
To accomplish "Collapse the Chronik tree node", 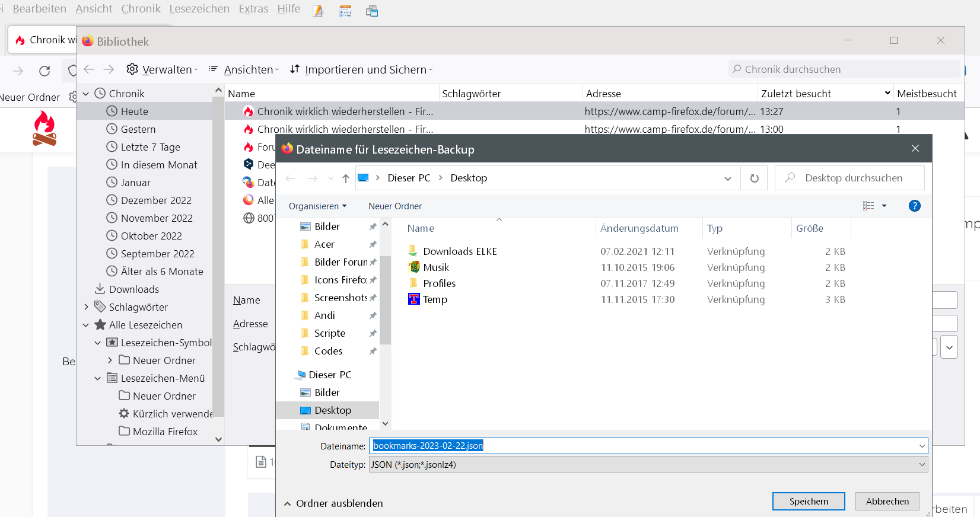I will (x=86, y=94).
